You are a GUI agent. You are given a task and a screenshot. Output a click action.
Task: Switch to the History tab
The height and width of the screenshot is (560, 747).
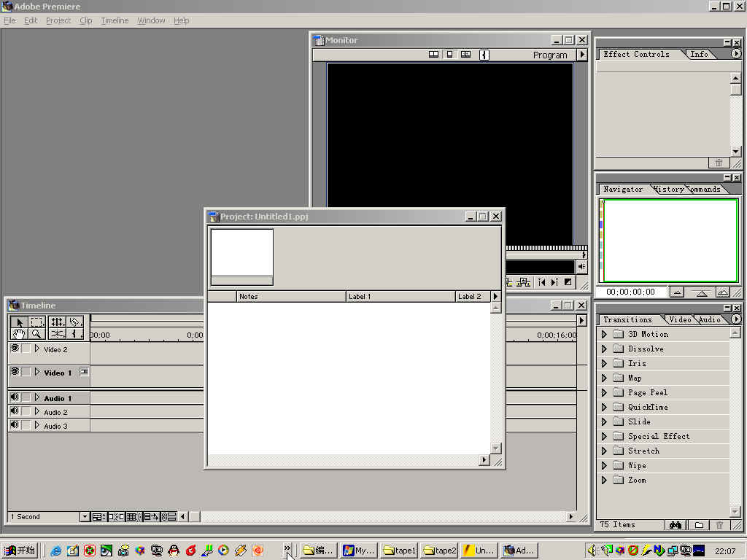669,189
